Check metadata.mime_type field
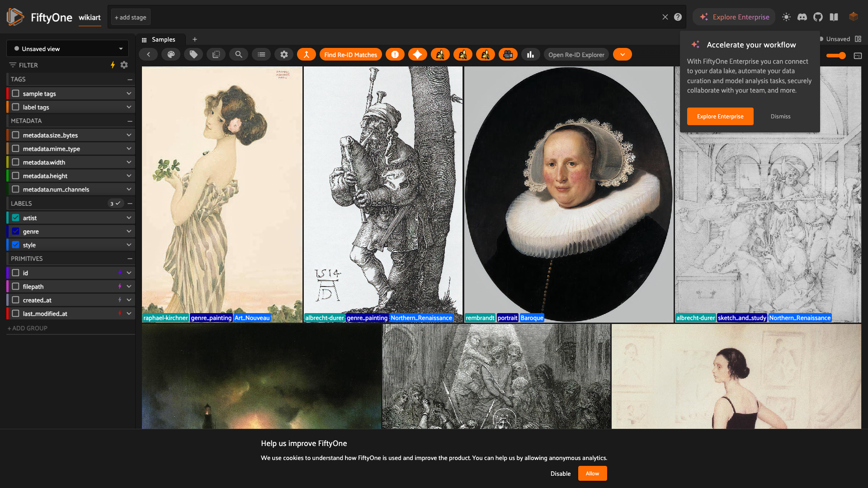Image resolution: width=868 pixels, height=488 pixels. (x=16, y=149)
